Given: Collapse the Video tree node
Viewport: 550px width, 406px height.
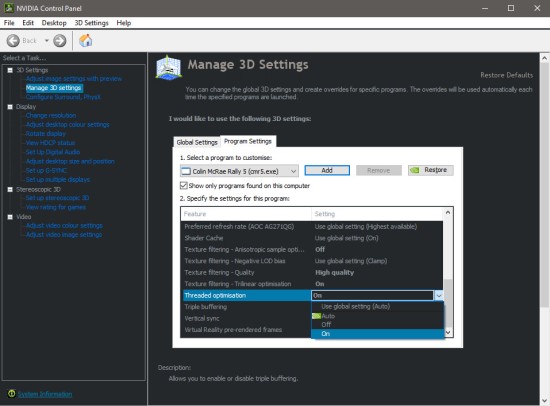Looking at the screenshot, I should click(10, 217).
